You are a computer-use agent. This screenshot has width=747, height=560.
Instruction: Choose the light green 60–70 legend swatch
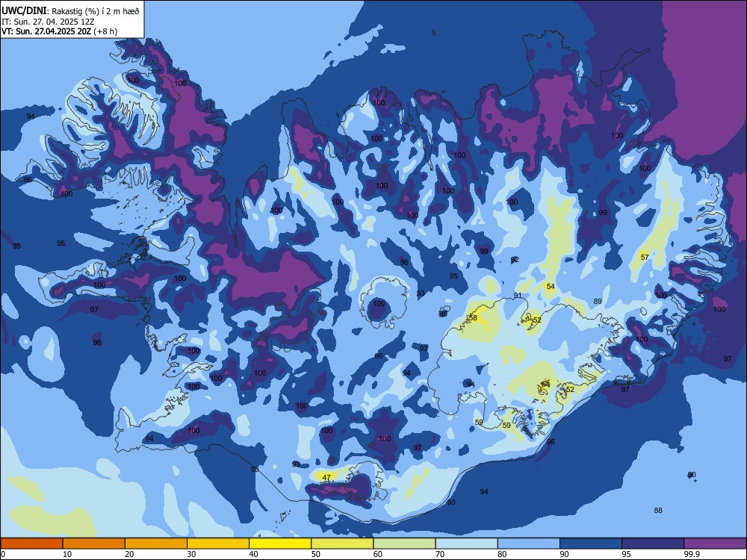point(404,544)
